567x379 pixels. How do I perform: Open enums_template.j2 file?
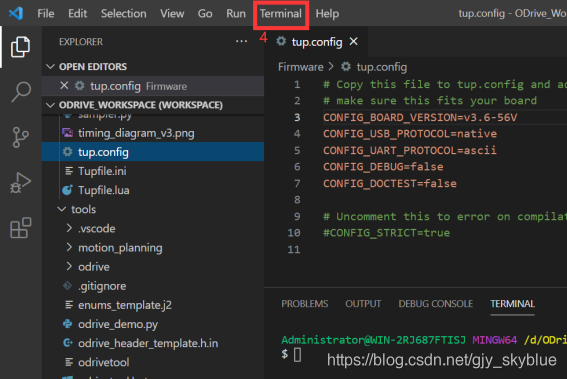coord(125,305)
